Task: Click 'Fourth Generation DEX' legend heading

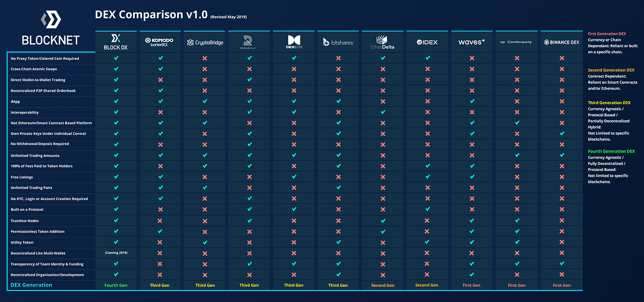Action: click(x=611, y=151)
